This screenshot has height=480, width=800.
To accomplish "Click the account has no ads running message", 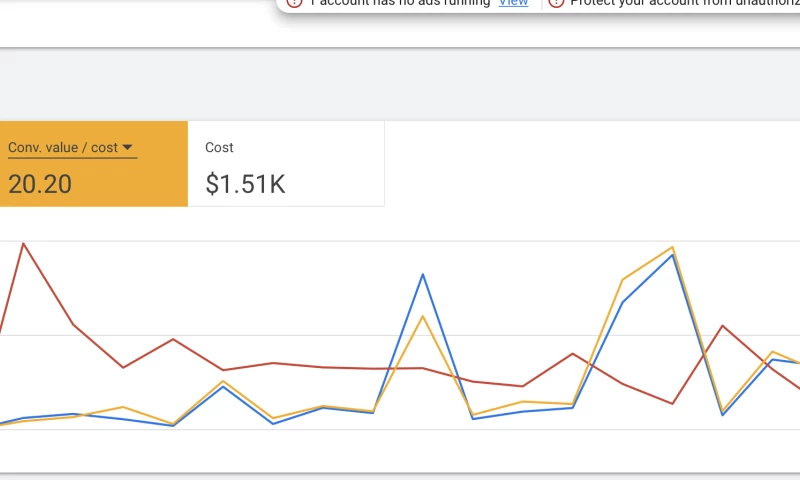I will tap(400, 3).
